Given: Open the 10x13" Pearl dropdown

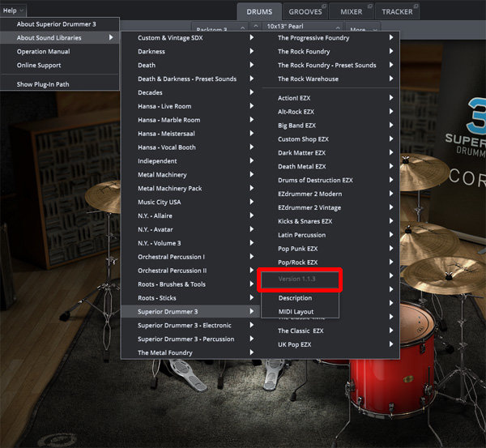Looking at the screenshot, I should (303, 27).
